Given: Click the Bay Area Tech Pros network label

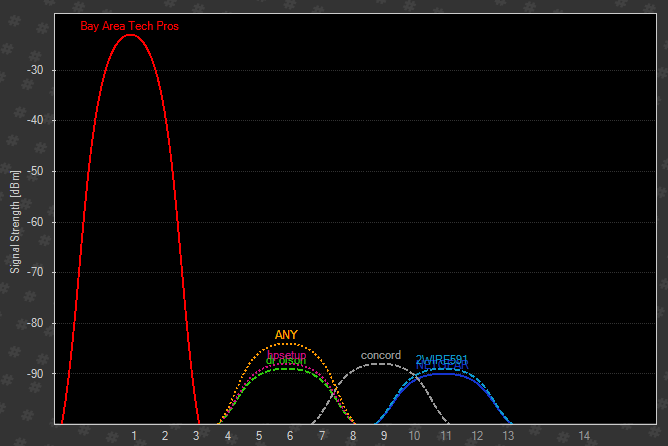Looking at the screenshot, I should coord(130,25).
